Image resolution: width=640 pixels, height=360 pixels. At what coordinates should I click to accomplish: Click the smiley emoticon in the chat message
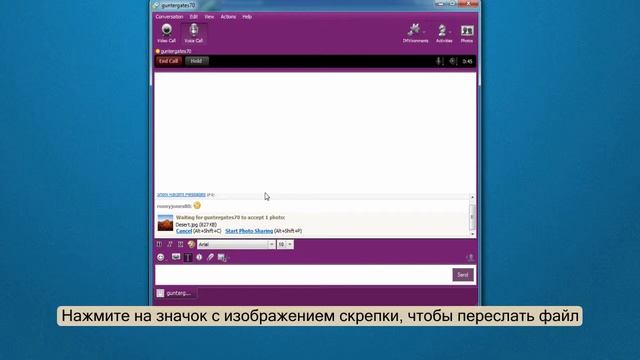[x=197, y=206]
